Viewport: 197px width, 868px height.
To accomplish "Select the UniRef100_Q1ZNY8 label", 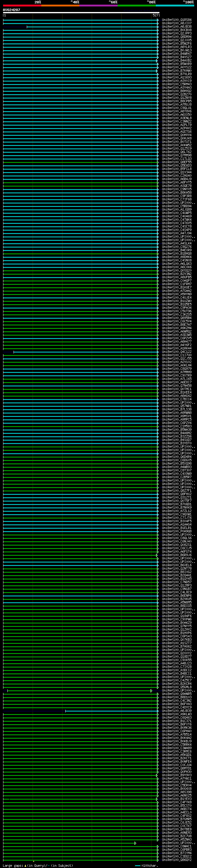I will (x=176, y=98).
